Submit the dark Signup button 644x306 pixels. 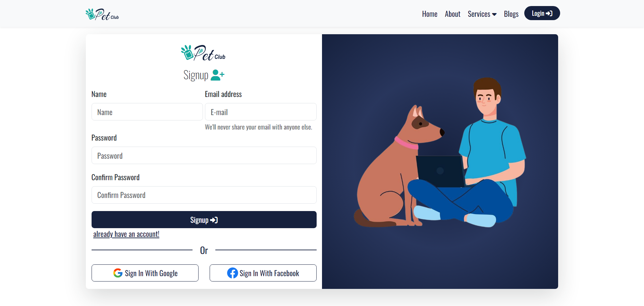coord(204,220)
